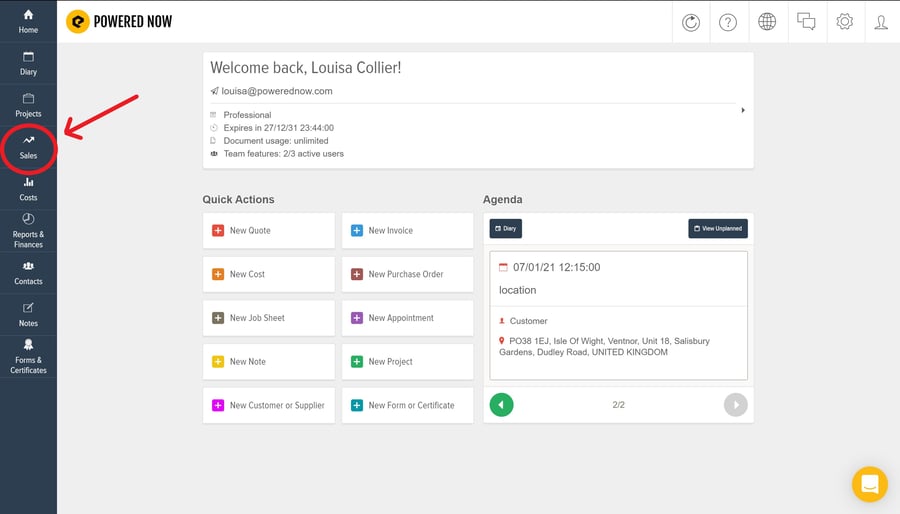This screenshot has height=514, width=900.
Task: Open Forms & Certificates section
Action: [x=28, y=355]
